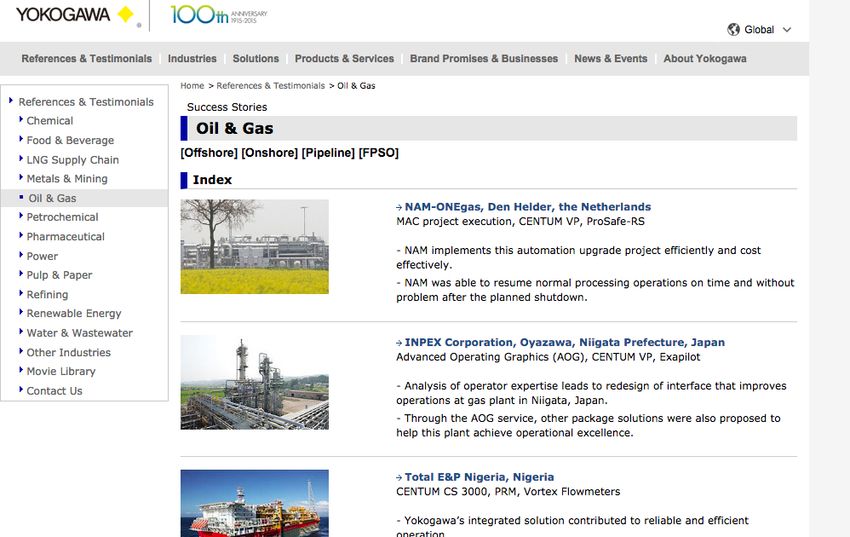Open Renewable Energy sidebar item
Viewport: 850px width, 537px height.
click(x=74, y=314)
